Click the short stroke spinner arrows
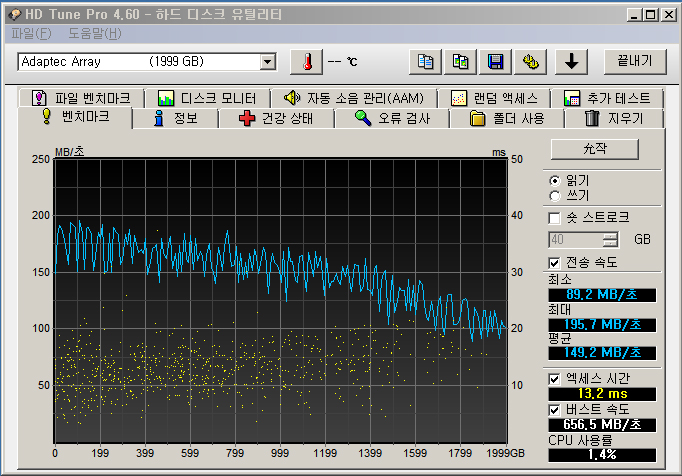Image resolution: width=682 pixels, height=476 pixels. [611, 240]
